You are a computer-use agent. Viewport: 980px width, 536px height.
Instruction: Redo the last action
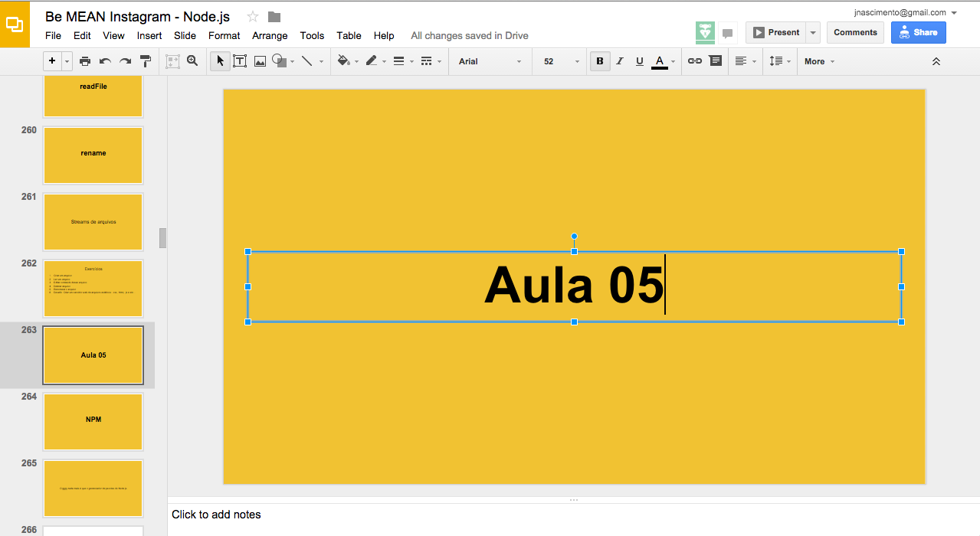125,61
